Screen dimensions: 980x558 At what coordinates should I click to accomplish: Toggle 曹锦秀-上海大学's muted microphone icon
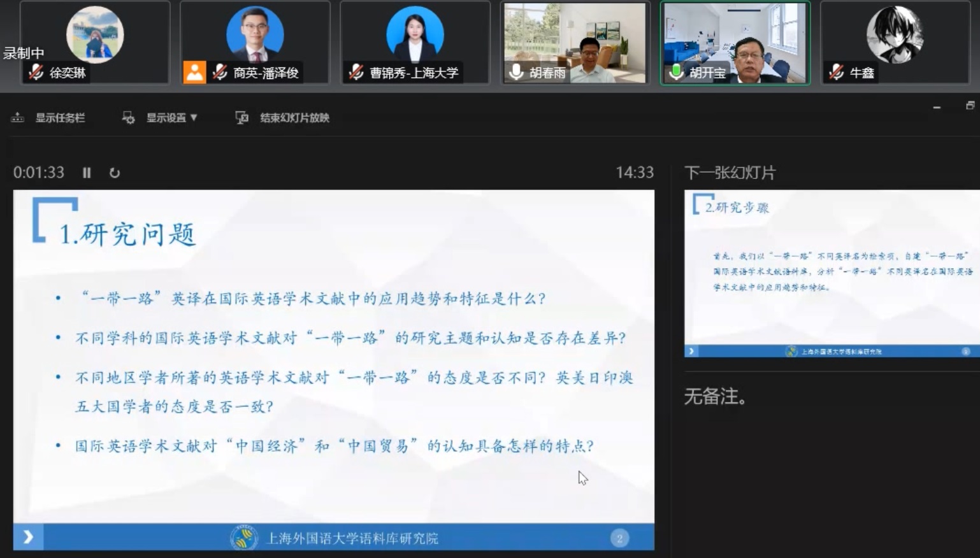click(x=357, y=73)
